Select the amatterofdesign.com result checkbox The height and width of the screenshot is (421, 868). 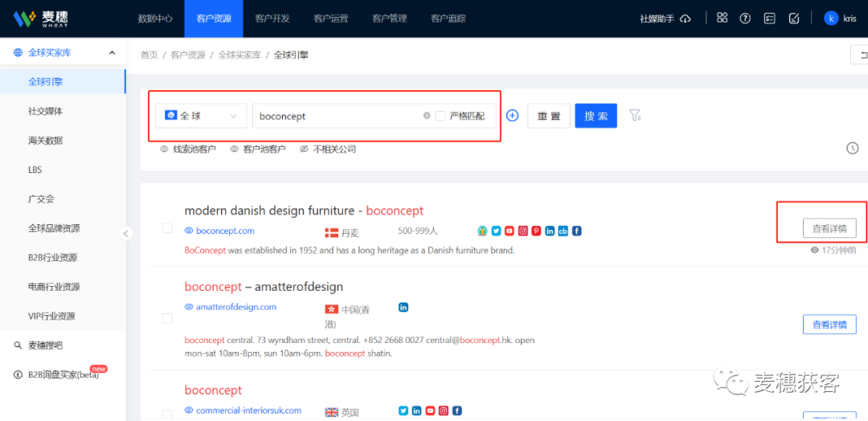coord(167,318)
